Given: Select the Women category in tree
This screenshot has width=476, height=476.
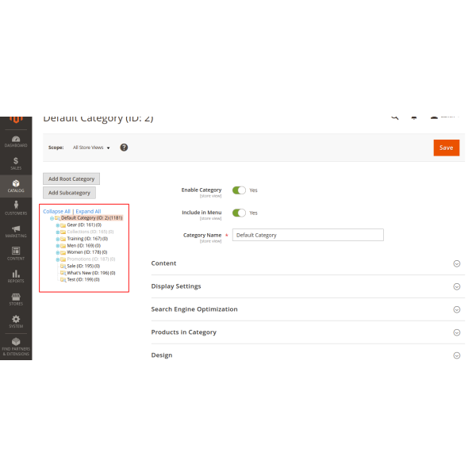Looking at the screenshot, I should [x=86, y=252].
